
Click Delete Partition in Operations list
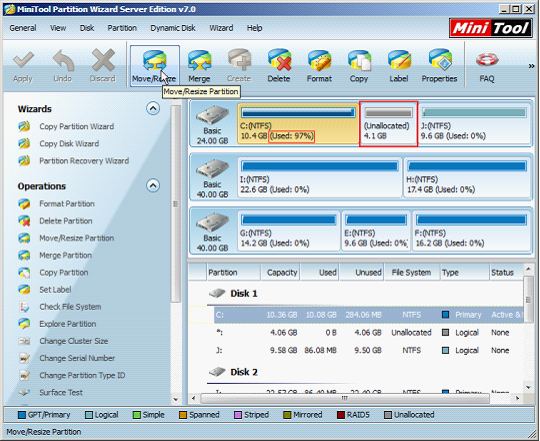66,221
